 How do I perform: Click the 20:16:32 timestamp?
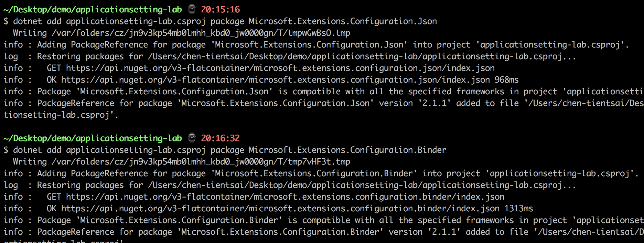pos(221,138)
